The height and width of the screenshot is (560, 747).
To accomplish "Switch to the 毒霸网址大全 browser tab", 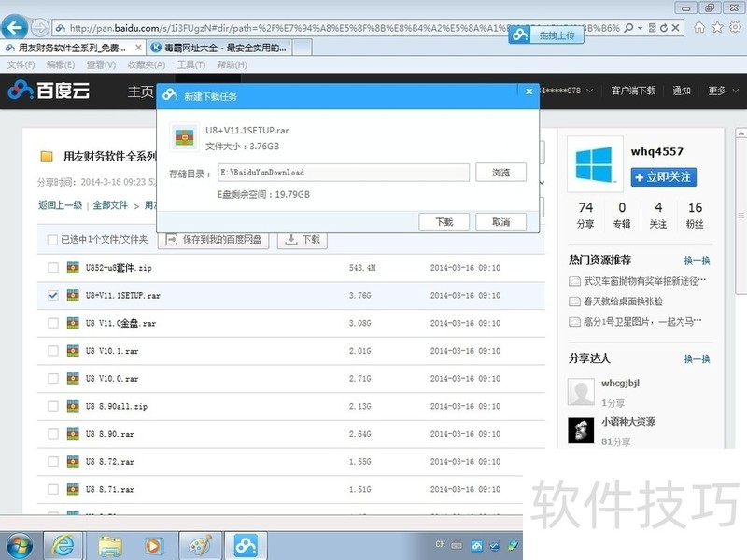I will (x=222, y=47).
